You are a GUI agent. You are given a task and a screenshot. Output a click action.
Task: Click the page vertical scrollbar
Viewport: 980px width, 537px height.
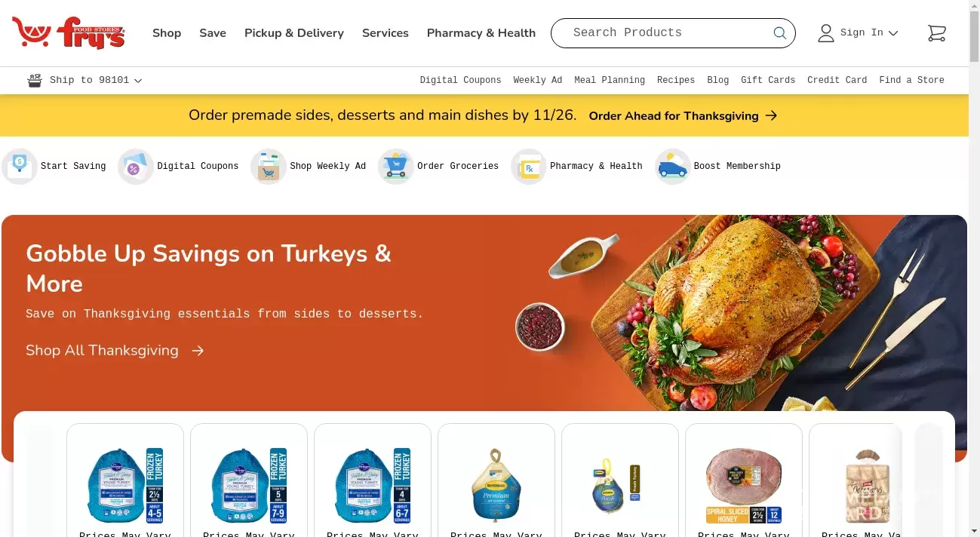point(974,268)
